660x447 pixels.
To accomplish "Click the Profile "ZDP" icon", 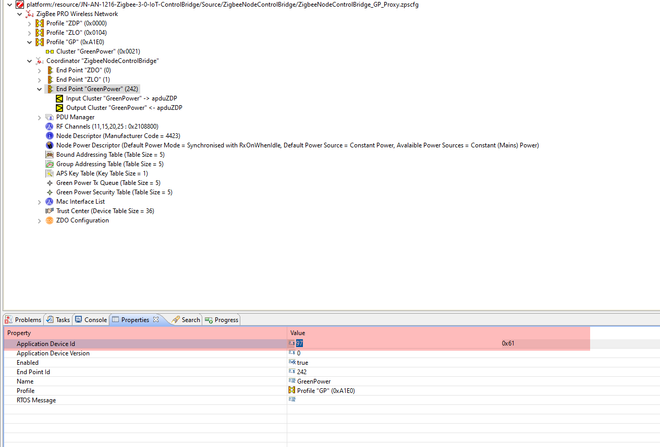I will pos(40,23).
